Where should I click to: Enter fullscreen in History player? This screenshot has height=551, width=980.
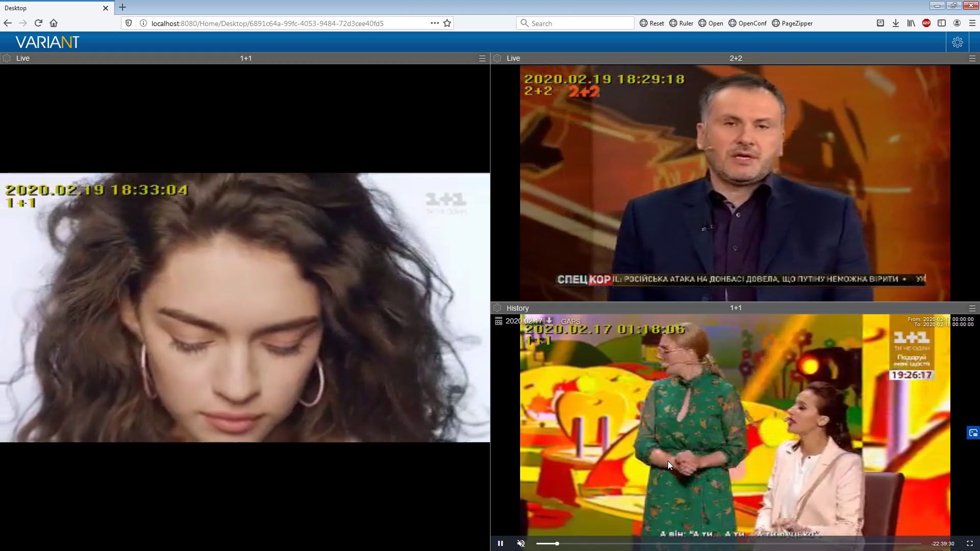click(970, 543)
